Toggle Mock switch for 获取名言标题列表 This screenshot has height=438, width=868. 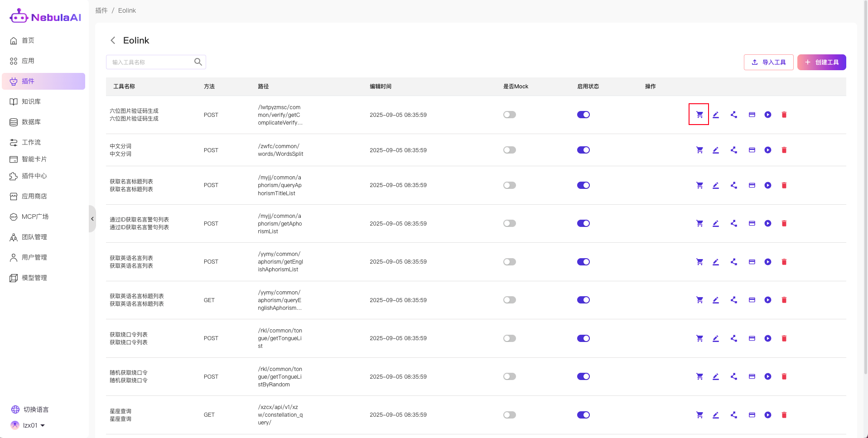pos(510,185)
